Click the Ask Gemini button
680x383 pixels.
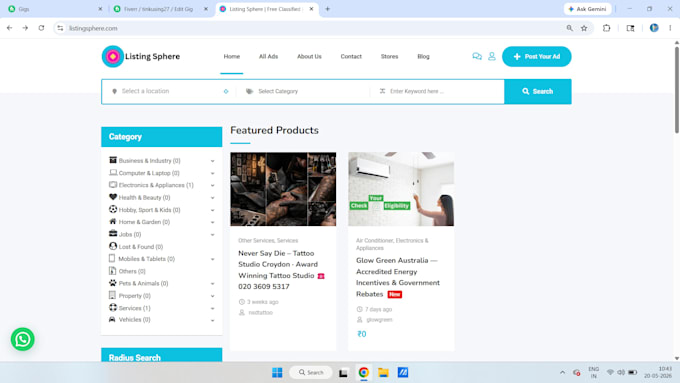pyautogui.click(x=588, y=9)
